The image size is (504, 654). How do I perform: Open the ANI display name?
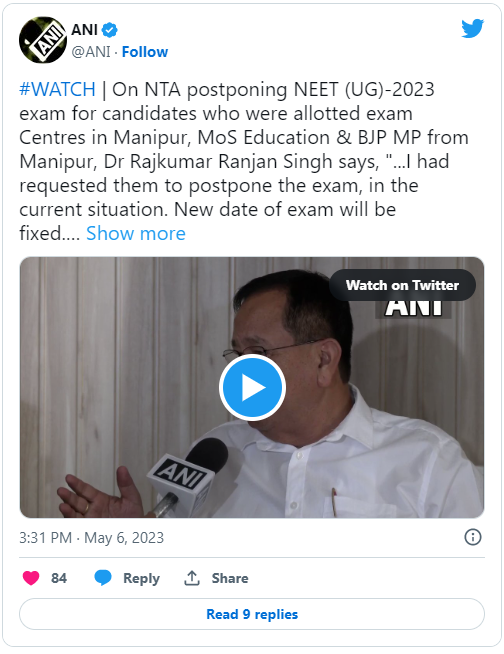(x=85, y=30)
